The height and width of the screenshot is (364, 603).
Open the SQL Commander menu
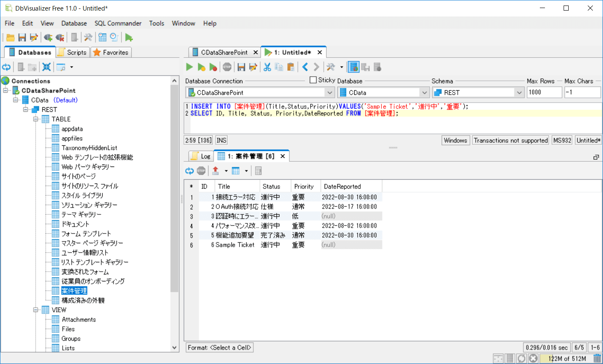click(118, 23)
